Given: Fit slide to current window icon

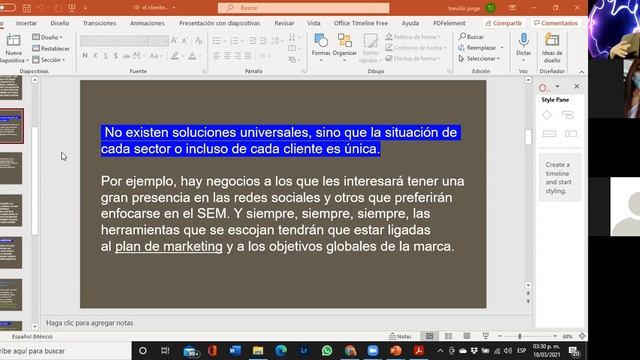Looking at the screenshot, I should pos(582,336).
